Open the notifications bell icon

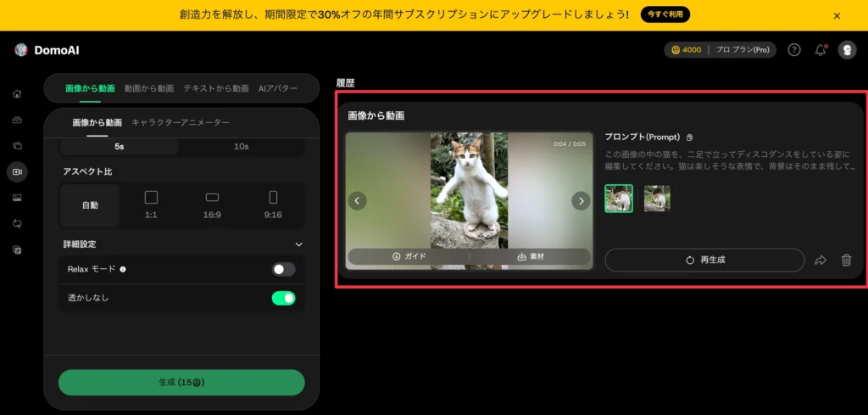(821, 50)
